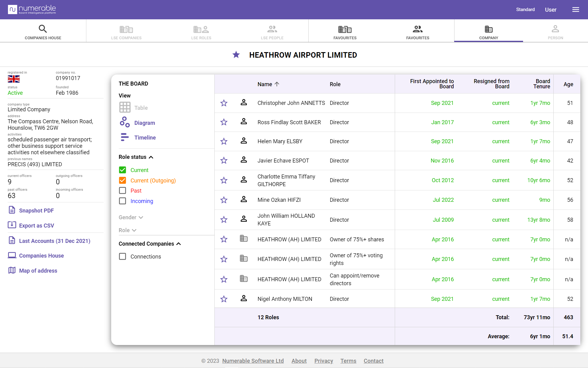This screenshot has height=368, width=588.
Task: Star Javier Echave ESPOT
Action: (224, 160)
